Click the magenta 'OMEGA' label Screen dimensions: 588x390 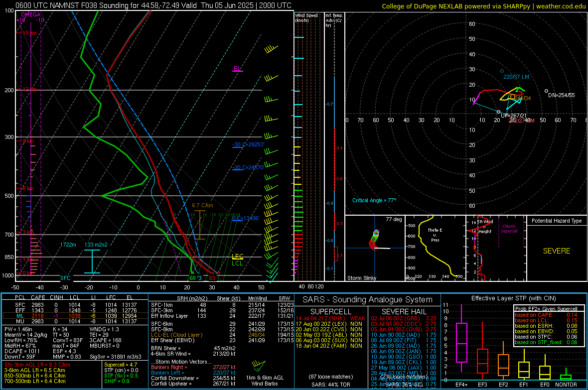click(31, 14)
